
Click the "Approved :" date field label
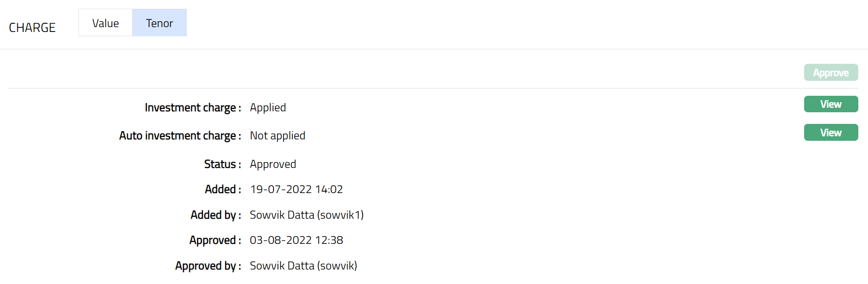point(215,240)
